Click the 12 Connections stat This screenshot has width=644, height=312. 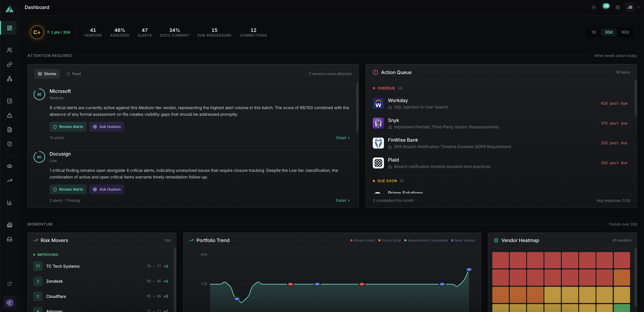click(253, 32)
